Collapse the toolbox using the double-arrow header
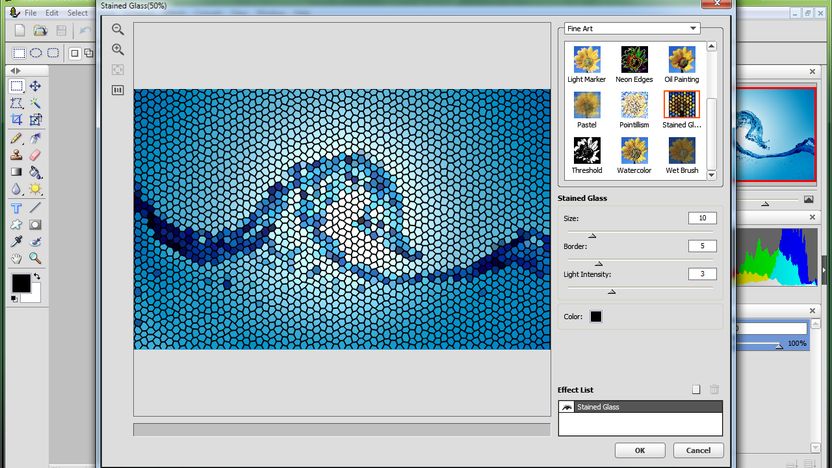The image size is (832, 468). click(15, 71)
